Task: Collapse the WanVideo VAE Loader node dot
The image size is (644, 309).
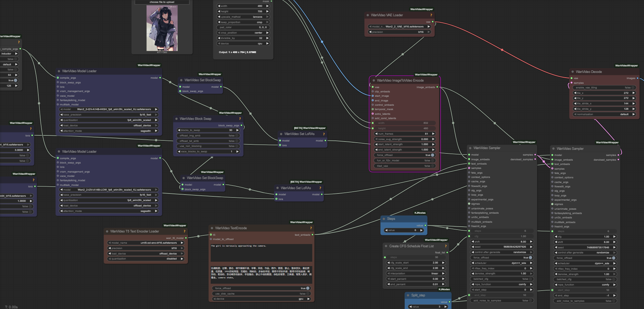Action: point(368,15)
